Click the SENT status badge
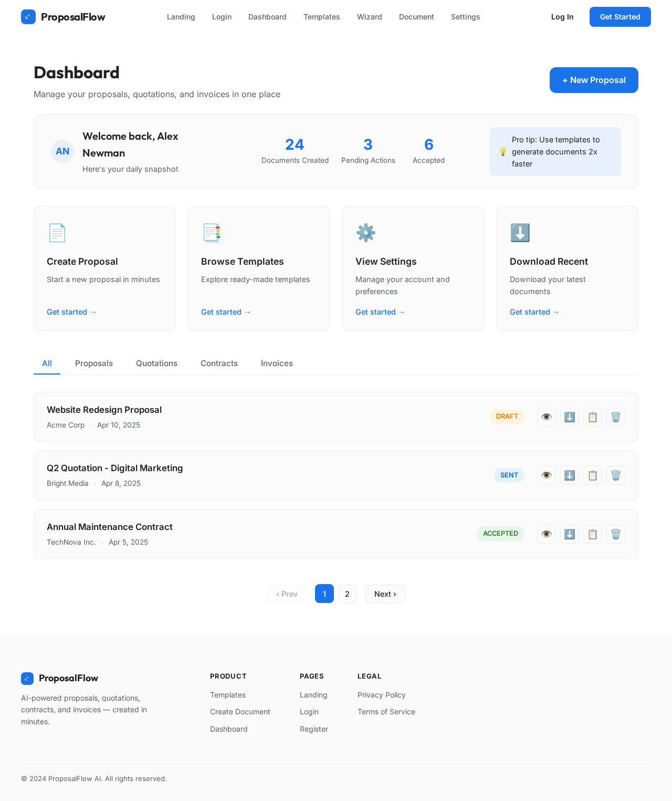Screen dimensions: 672x801 tap(509, 475)
